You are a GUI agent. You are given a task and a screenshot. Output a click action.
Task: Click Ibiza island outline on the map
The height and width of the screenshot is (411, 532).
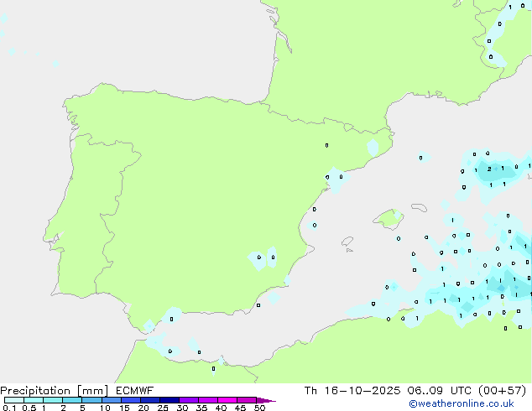click(347, 241)
